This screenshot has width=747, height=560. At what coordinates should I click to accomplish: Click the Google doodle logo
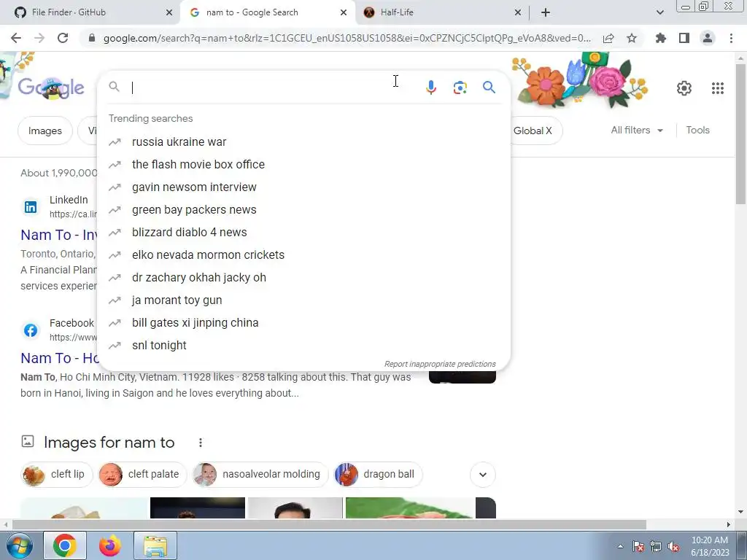(x=51, y=87)
